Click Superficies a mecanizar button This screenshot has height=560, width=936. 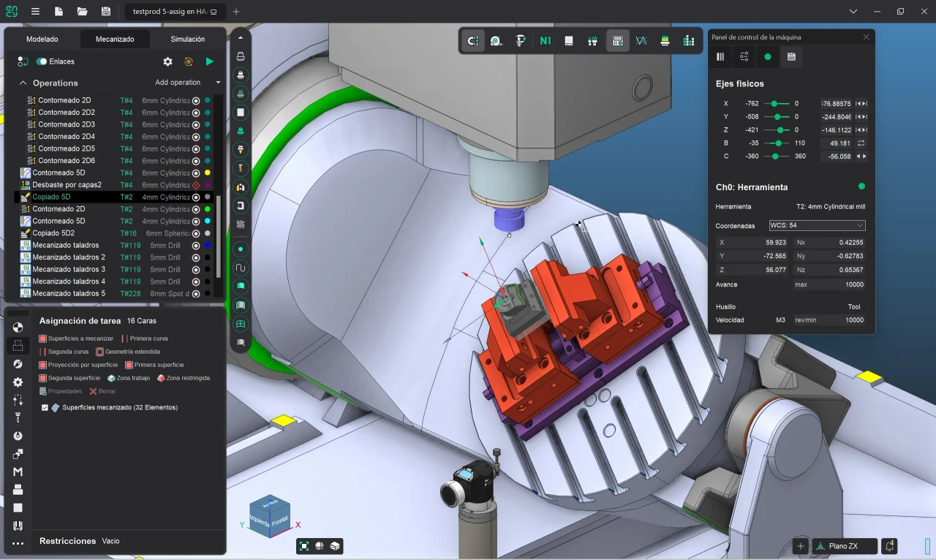coord(77,338)
